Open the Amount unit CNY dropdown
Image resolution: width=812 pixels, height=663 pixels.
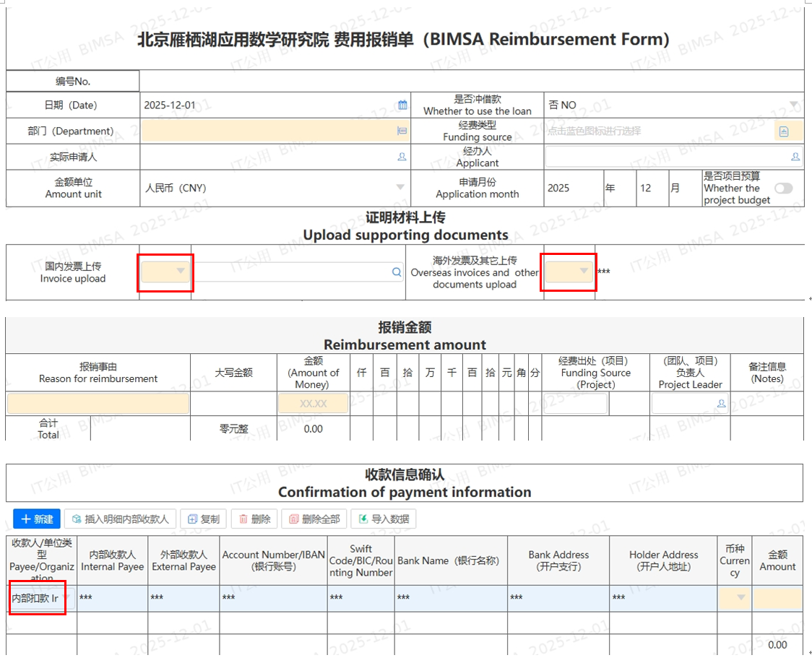tap(400, 188)
